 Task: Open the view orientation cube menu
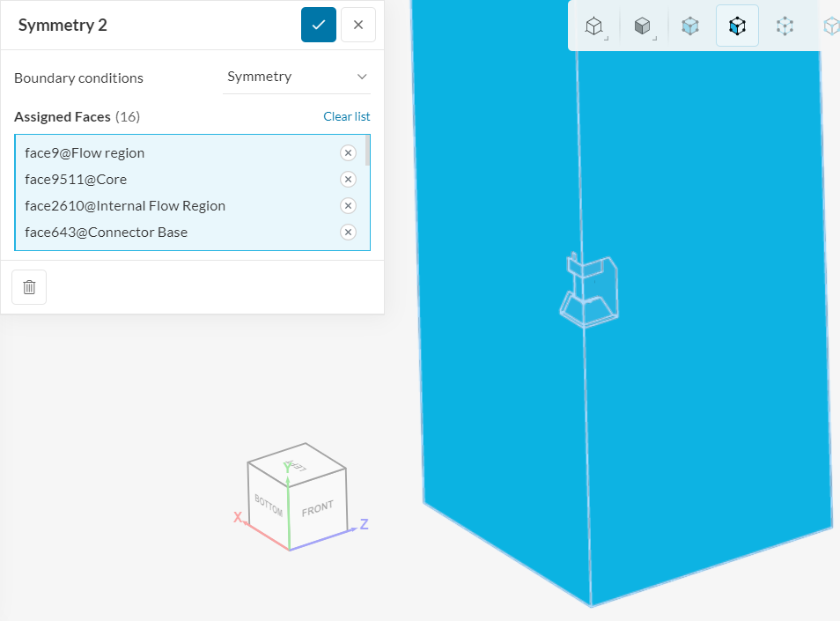click(x=595, y=26)
